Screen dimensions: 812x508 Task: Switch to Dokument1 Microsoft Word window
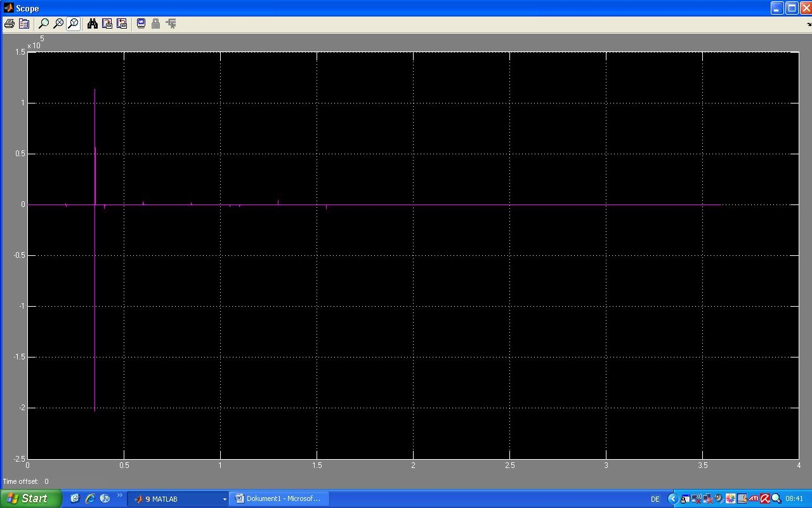click(278, 498)
